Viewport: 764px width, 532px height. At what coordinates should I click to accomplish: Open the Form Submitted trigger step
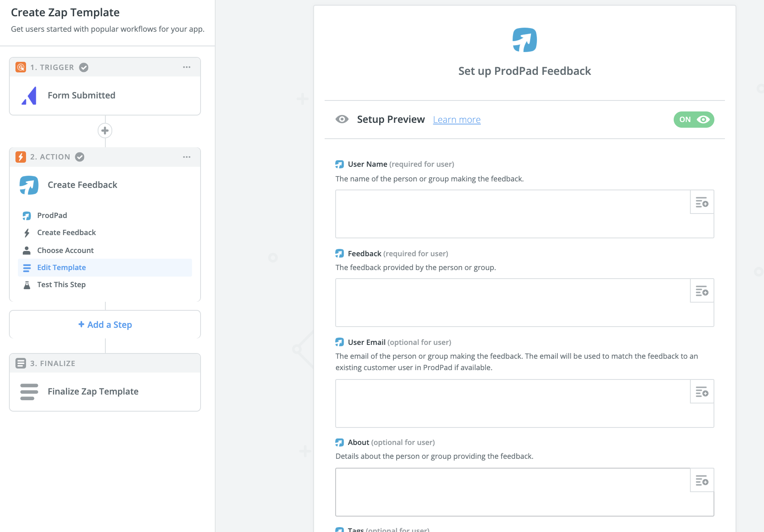click(x=105, y=96)
